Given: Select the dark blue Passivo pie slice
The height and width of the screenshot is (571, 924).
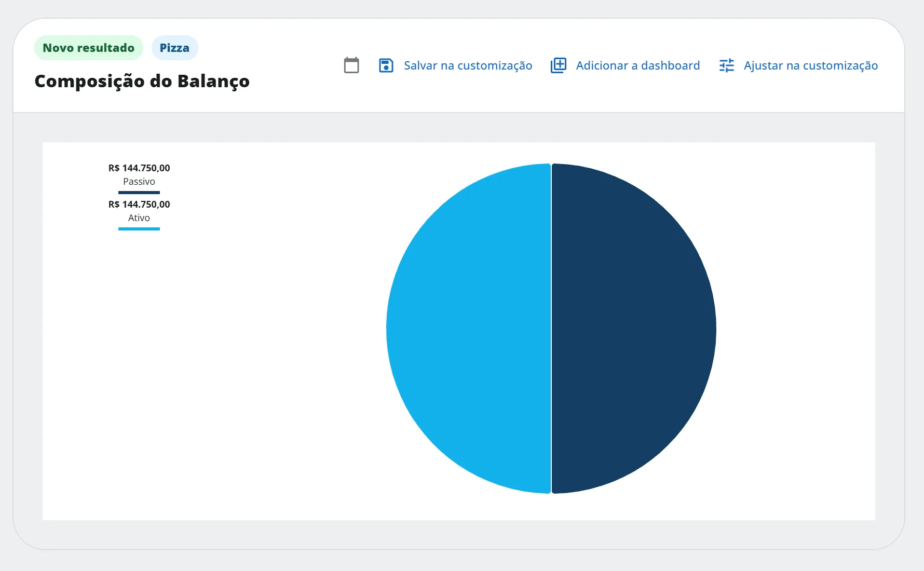Looking at the screenshot, I should 633,329.
